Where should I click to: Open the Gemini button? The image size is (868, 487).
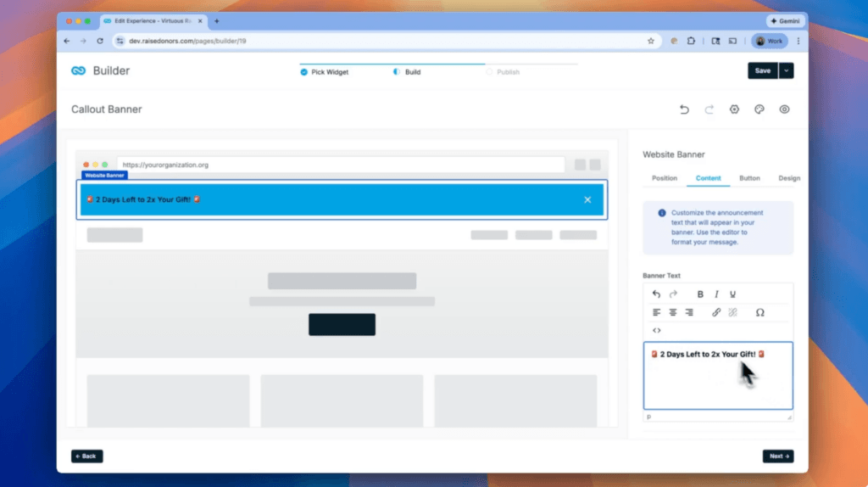coord(785,21)
